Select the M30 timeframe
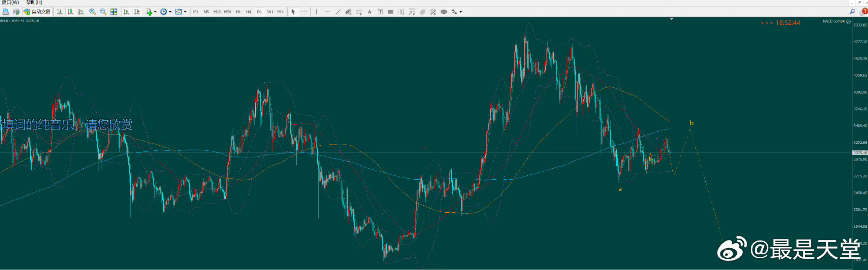 click(x=227, y=12)
